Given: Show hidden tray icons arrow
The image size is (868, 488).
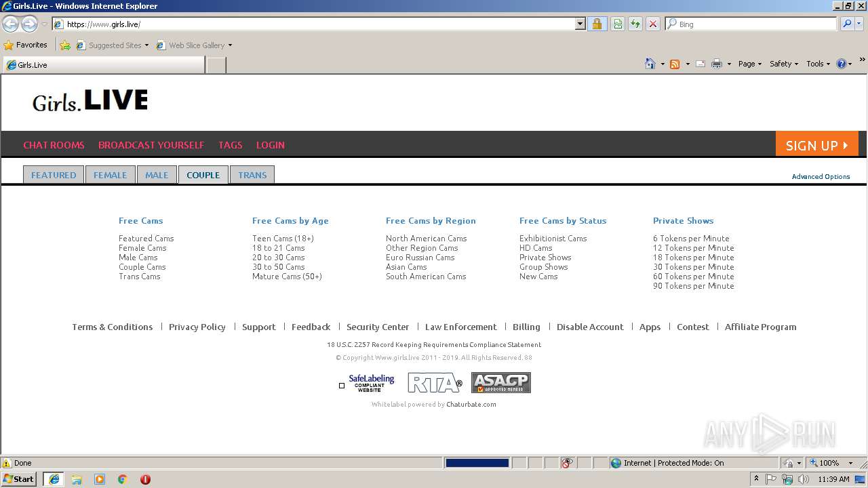Looking at the screenshot, I should (756, 479).
